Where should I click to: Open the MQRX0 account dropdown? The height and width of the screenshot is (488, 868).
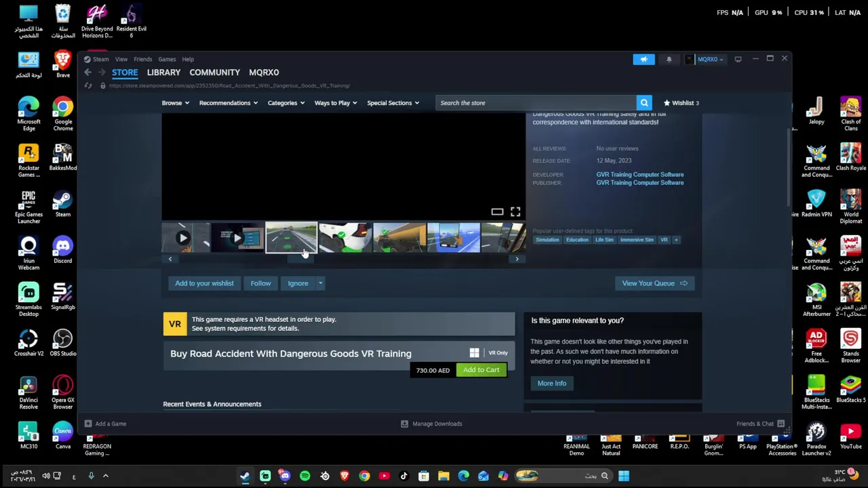pyautogui.click(x=705, y=59)
